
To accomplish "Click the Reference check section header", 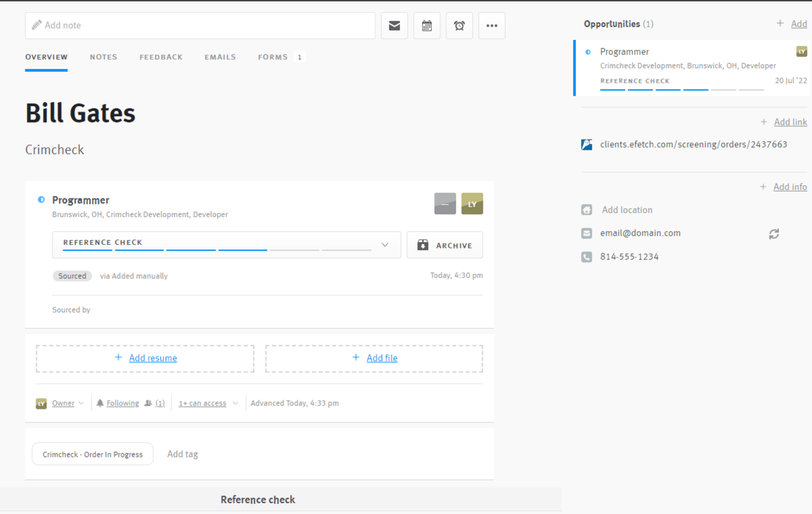I will coord(258,499).
